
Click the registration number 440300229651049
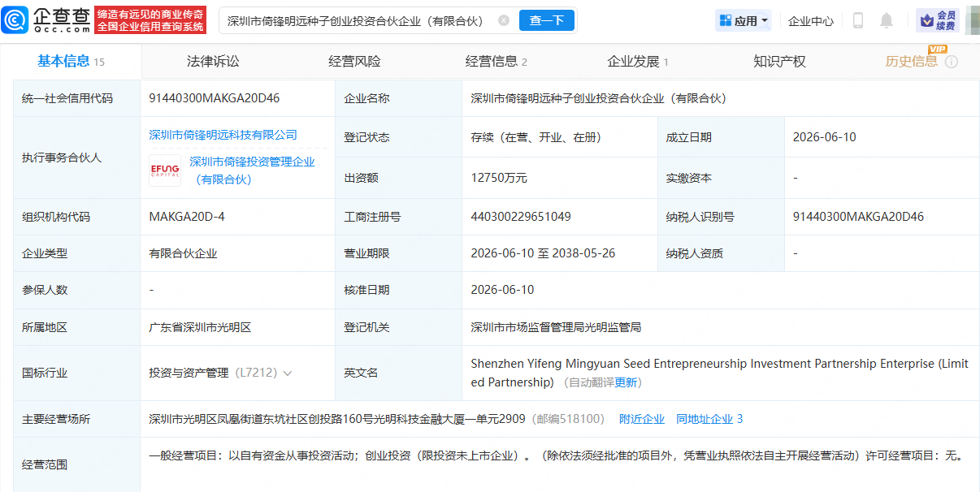tap(521, 217)
